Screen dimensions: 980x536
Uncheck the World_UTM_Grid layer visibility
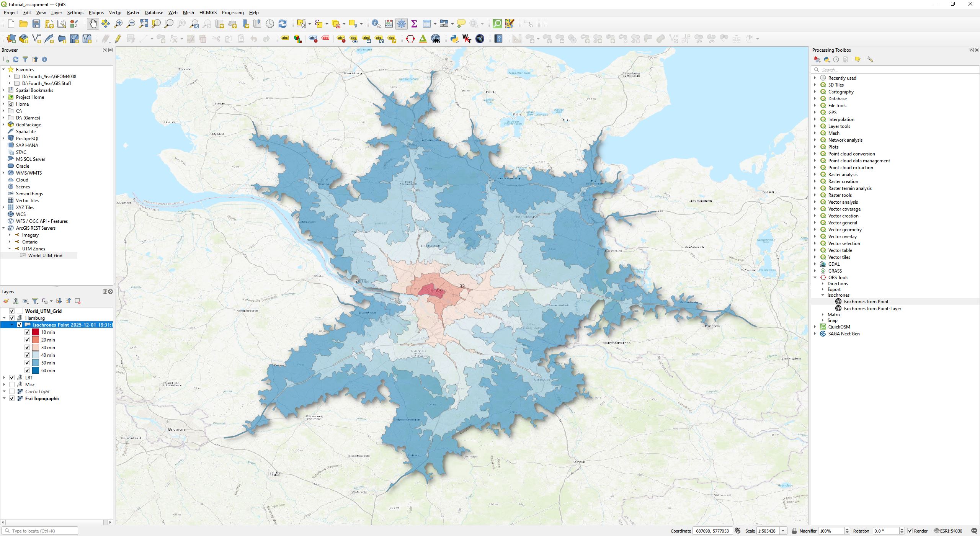[x=12, y=311]
